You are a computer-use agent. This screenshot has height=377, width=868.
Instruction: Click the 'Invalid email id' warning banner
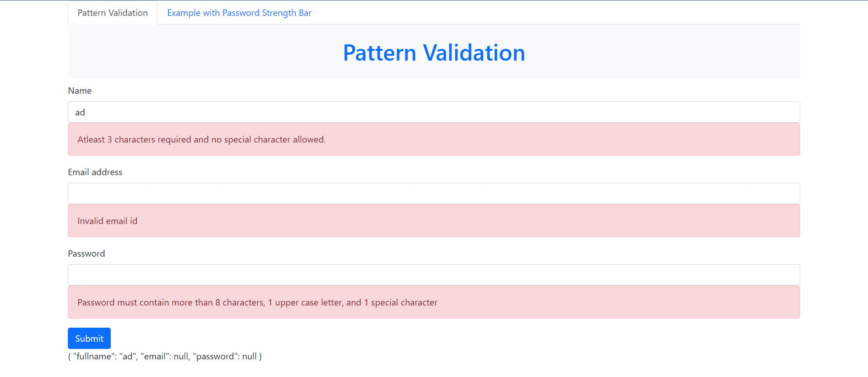(x=107, y=221)
